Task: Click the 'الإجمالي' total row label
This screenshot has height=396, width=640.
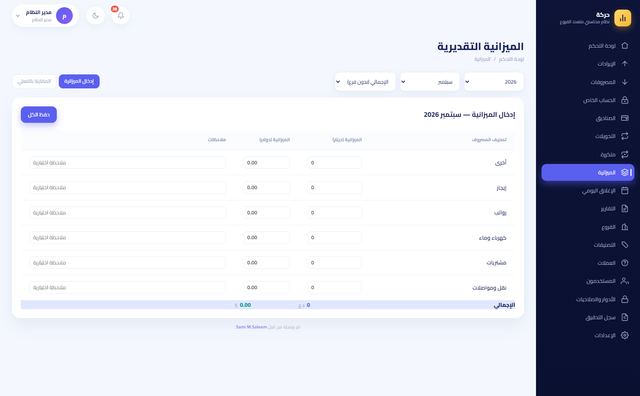Action: point(504,305)
